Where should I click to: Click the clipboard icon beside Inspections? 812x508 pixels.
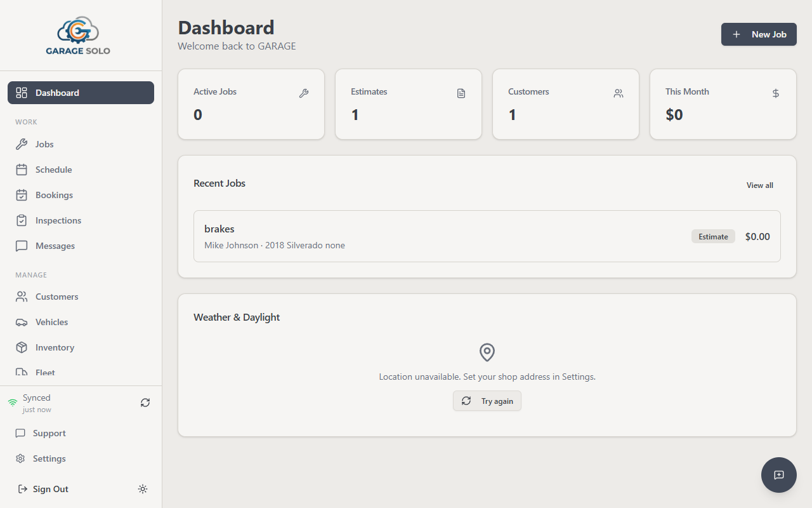pos(22,220)
